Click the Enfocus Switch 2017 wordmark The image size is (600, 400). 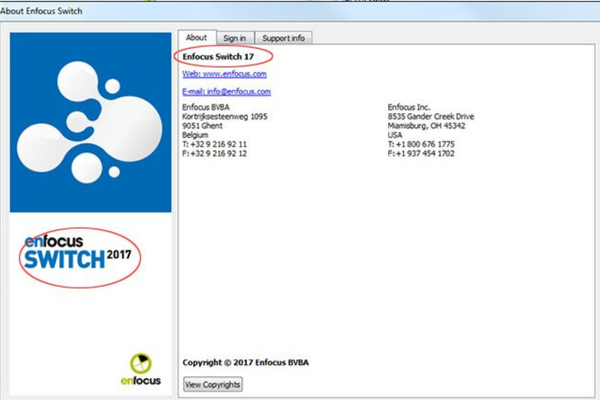pos(78,253)
